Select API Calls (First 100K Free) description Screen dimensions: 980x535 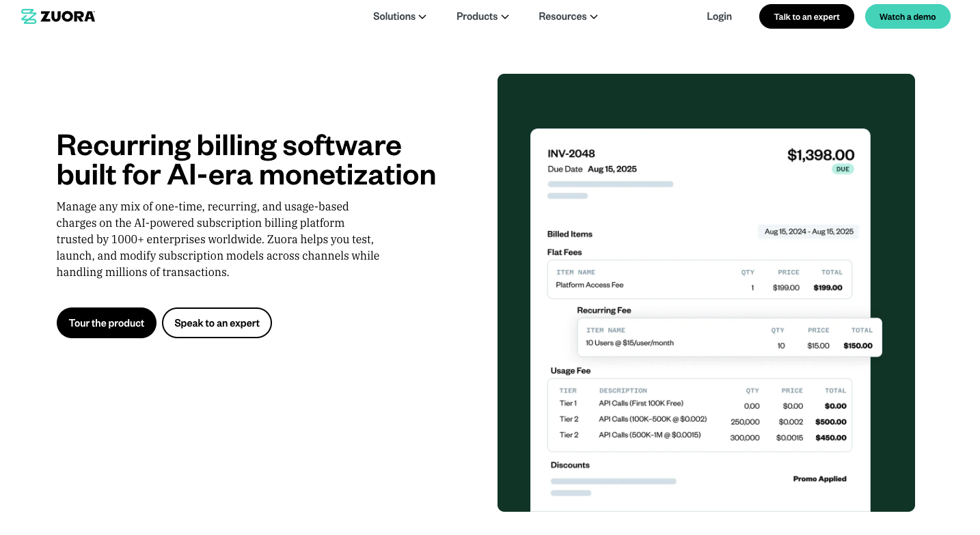[641, 403]
